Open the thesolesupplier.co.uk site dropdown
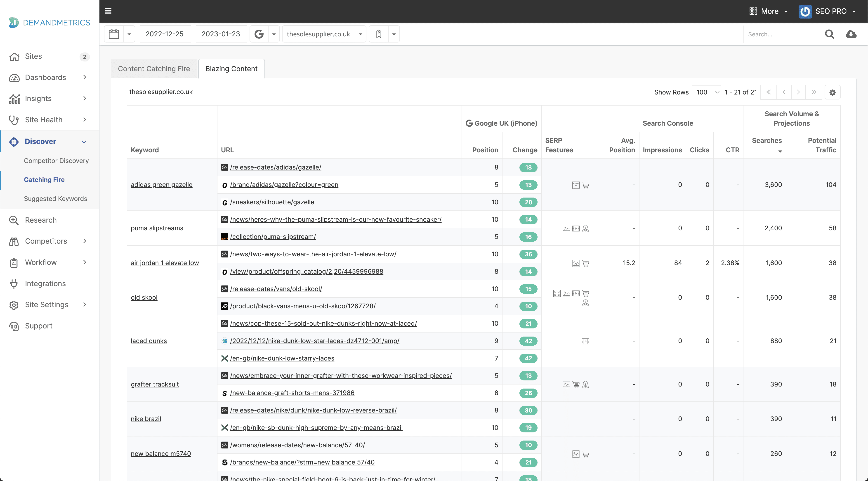This screenshot has height=481, width=868. point(360,34)
